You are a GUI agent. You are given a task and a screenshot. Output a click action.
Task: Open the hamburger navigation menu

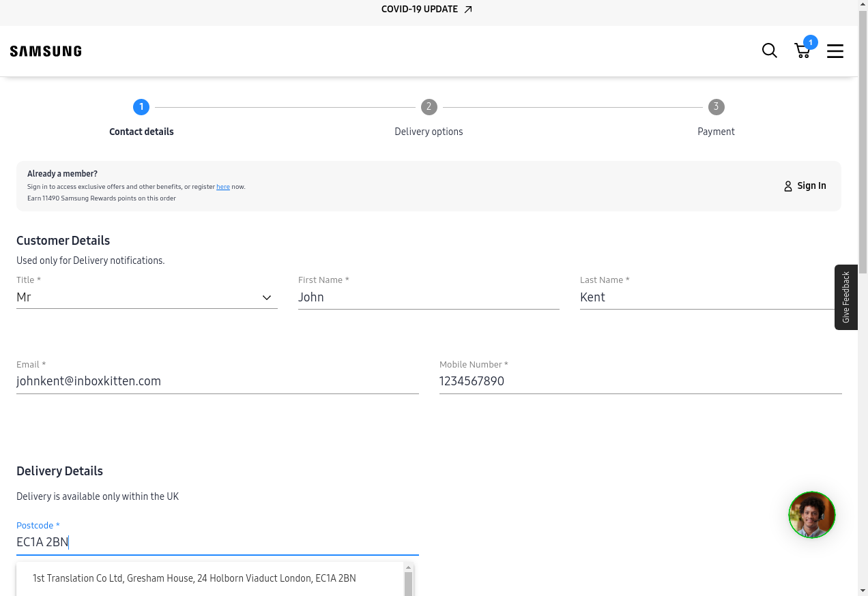point(835,51)
